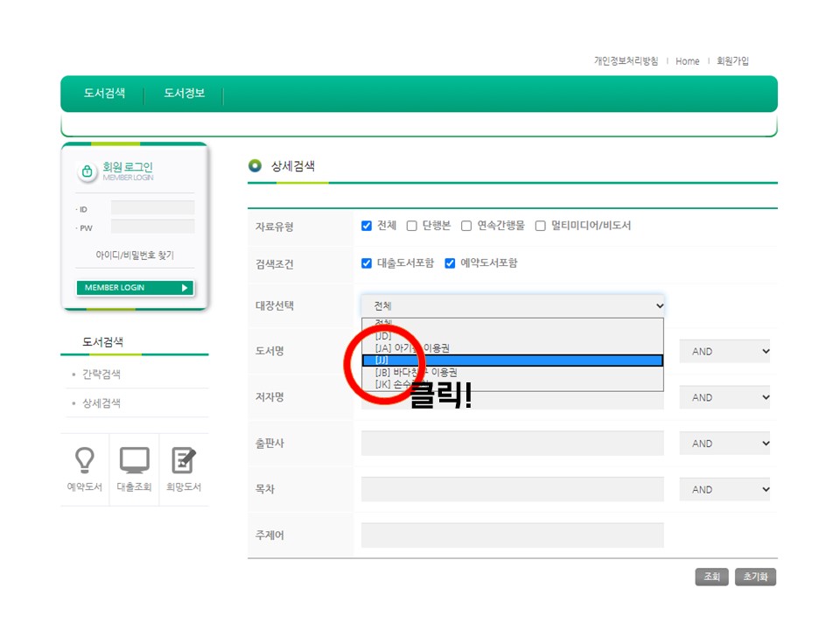Collapse the 대장선택 dropdown
Image resolution: width=840 pixels, height=630 pixels.
(513, 306)
